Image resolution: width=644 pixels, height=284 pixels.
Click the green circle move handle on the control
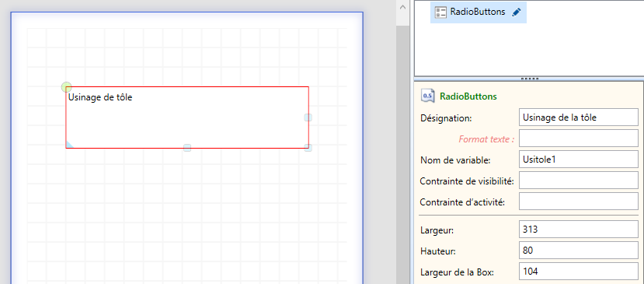(66, 87)
